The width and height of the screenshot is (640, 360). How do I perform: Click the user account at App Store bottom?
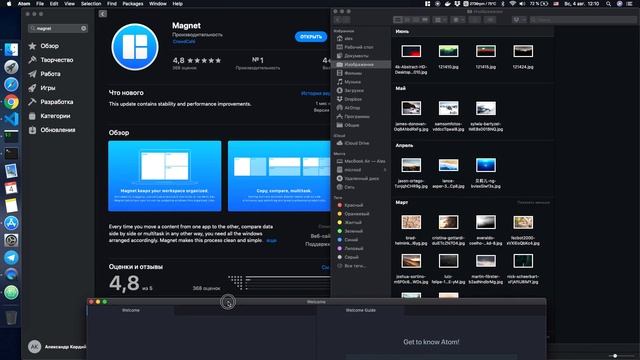tap(57, 347)
